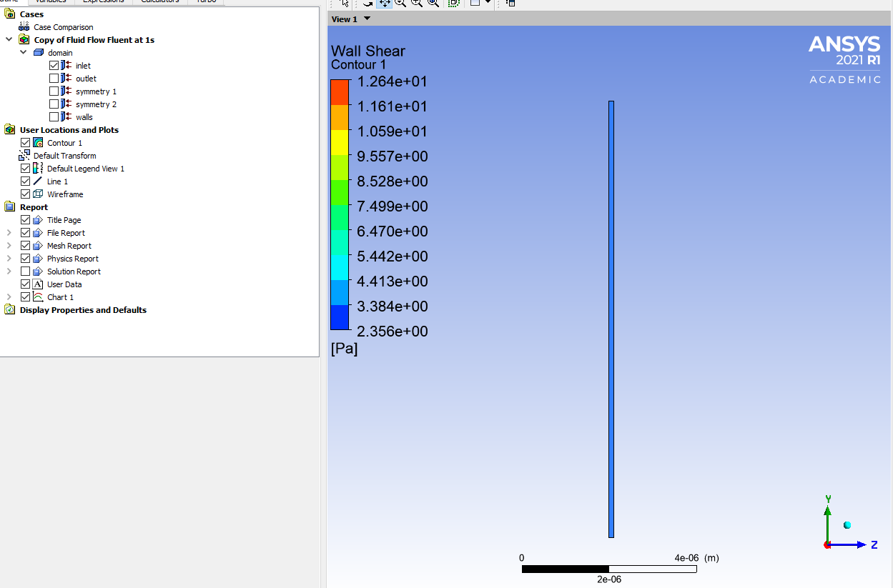Image resolution: width=893 pixels, height=588 pixels.
Task: Click the outlet boundary icon
Action: coord(66,79)
